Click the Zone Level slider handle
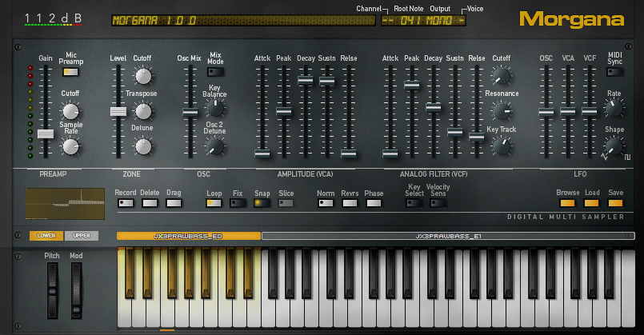This screenshot has height=335, width=644. pyautogui.click(x=118, y=111)
